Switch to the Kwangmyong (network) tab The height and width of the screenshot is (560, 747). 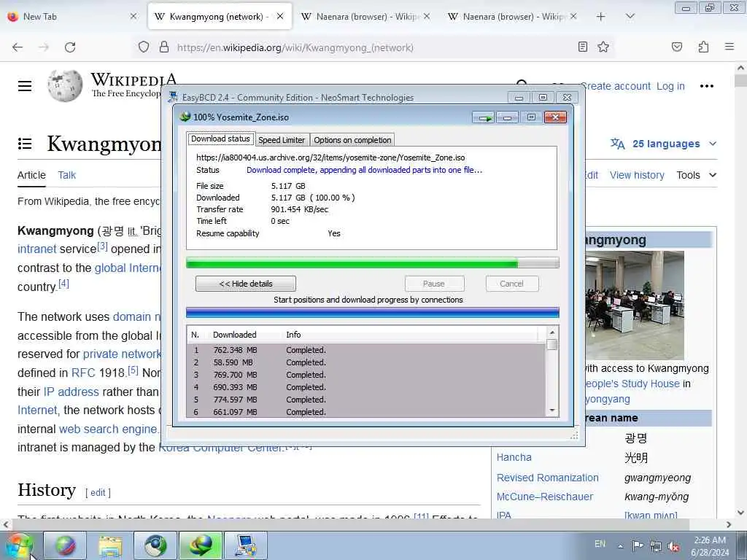point(220,17)
